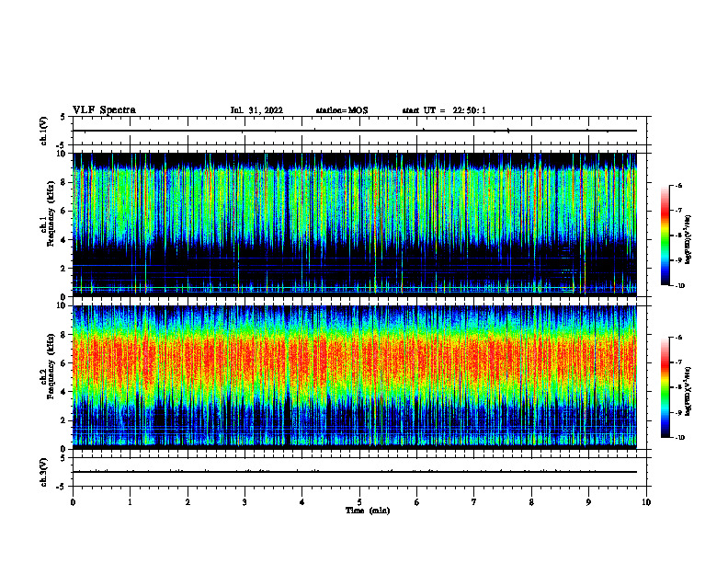The image size is (728, 563).
Task: Click time-axis tick label "3"
Action: pyautogui.click(x=245, y=502)
